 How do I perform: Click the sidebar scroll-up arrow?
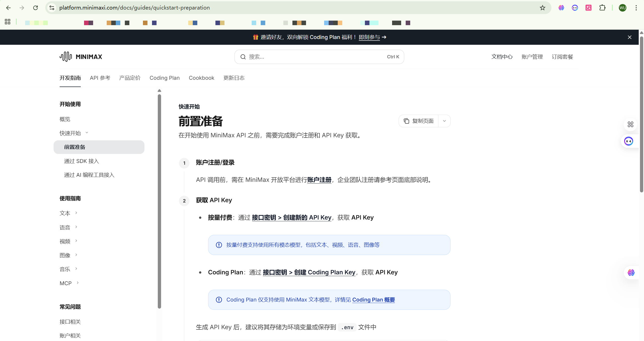pyautogui.click(x=159, y=91)
